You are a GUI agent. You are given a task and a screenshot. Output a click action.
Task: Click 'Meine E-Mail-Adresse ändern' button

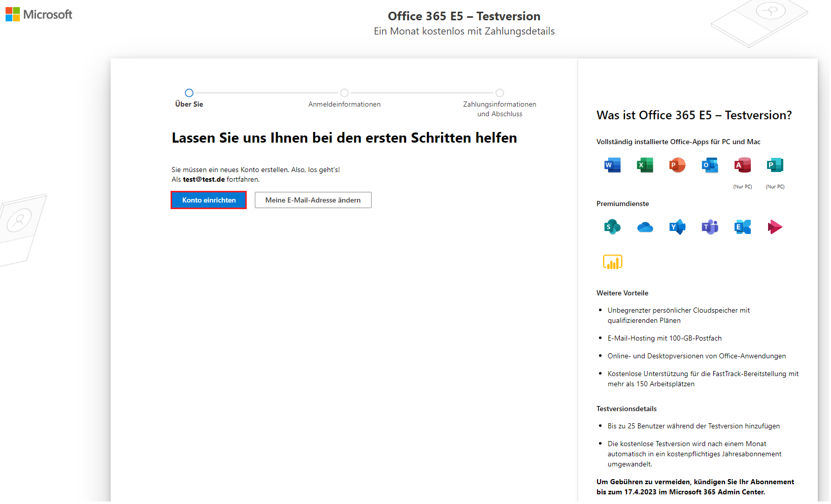coord(313,200)
